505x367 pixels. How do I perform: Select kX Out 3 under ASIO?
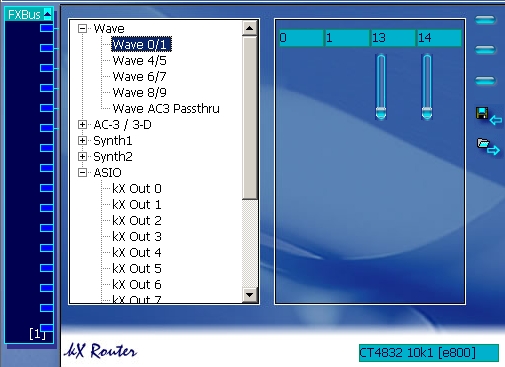click(x=137, y=237)
